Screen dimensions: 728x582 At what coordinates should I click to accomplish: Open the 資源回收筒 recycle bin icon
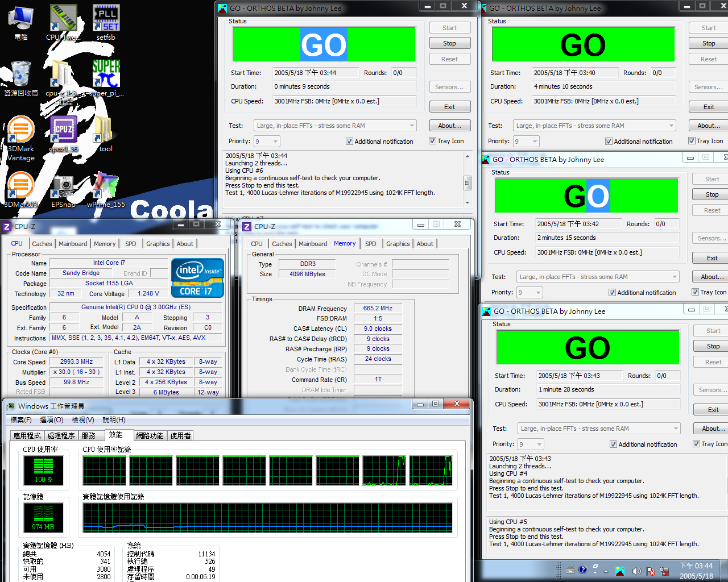click(x=21, y=78)
